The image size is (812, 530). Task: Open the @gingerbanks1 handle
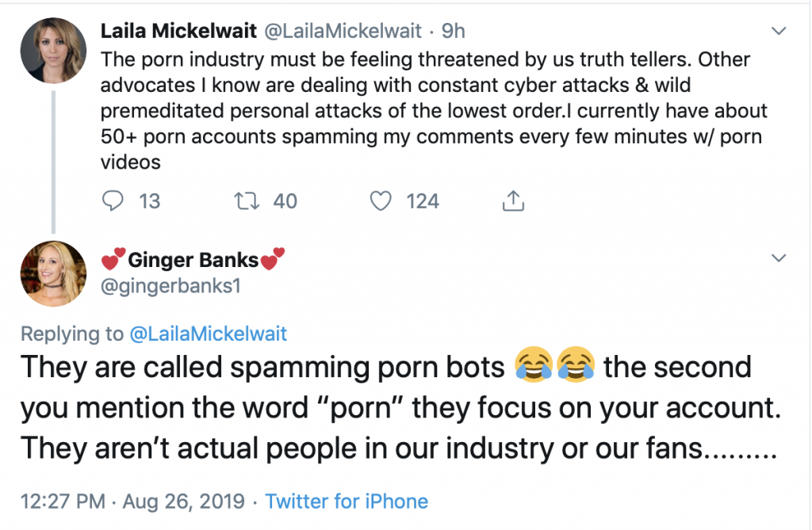tap(170, 285)
